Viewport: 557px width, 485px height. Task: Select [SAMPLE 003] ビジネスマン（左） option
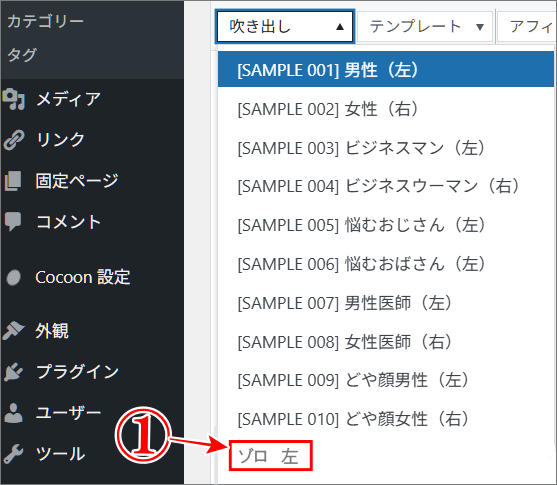[x=386, y=148]
